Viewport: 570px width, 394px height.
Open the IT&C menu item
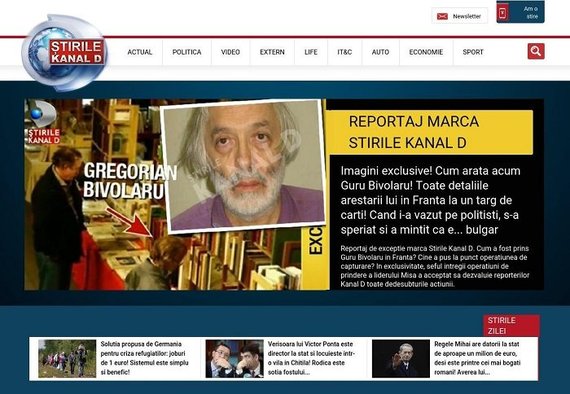click(345, 52)
